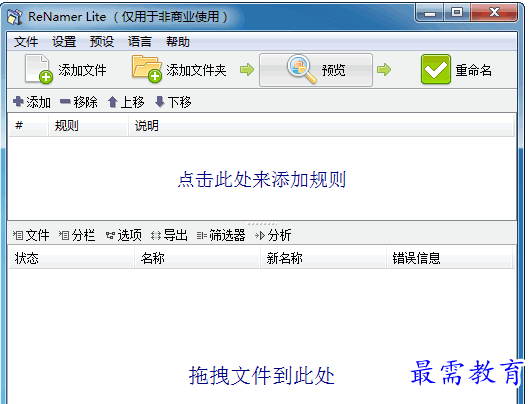532x404 pixels.
Task: Click the ReNamer app icon in title bar
Action: [x=15, y=17]
